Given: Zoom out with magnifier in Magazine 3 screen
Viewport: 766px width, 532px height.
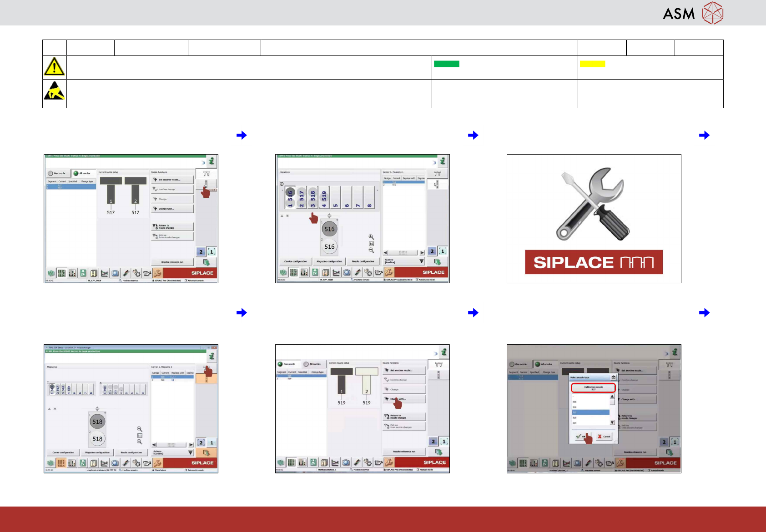Looking at the screenshot, I should click(x=140, y=442).
